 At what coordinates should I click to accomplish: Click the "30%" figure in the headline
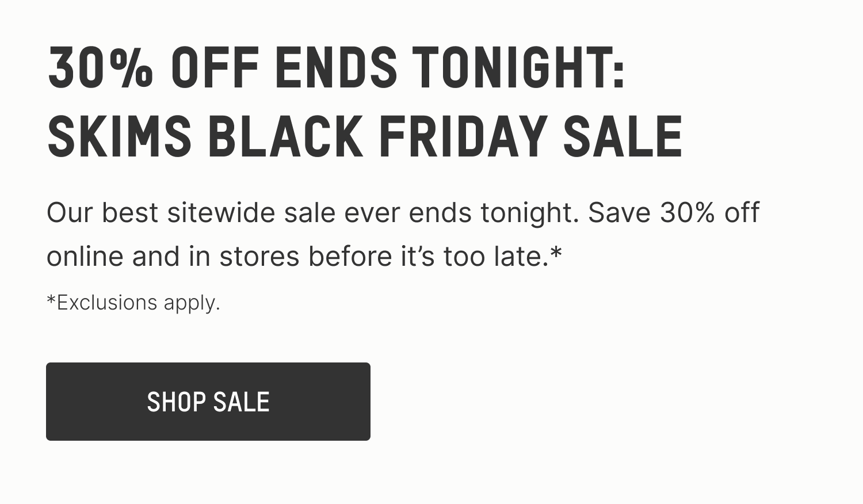tap(101, 68)
